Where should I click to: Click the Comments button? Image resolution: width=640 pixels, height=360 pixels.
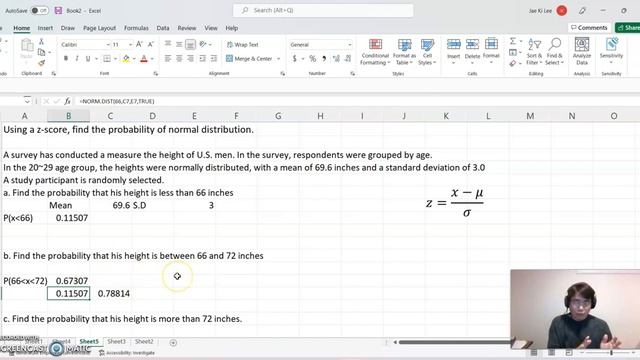tap(589, 28)
